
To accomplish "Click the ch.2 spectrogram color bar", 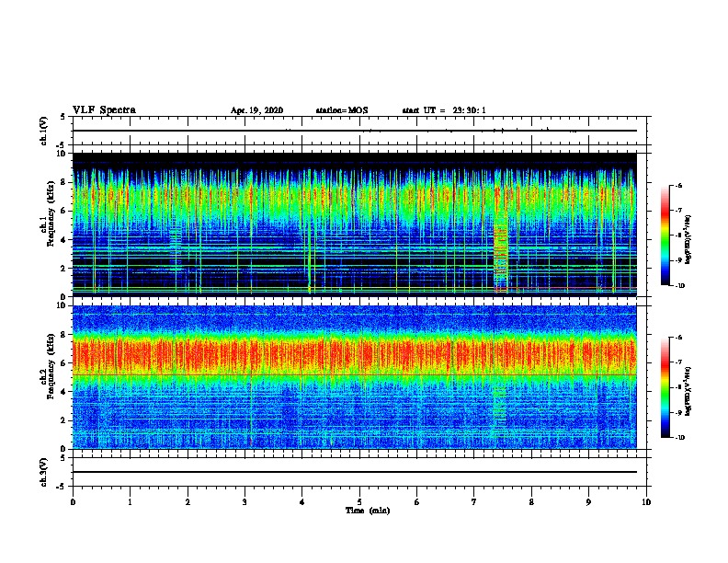I will click(x=665, y=387).
